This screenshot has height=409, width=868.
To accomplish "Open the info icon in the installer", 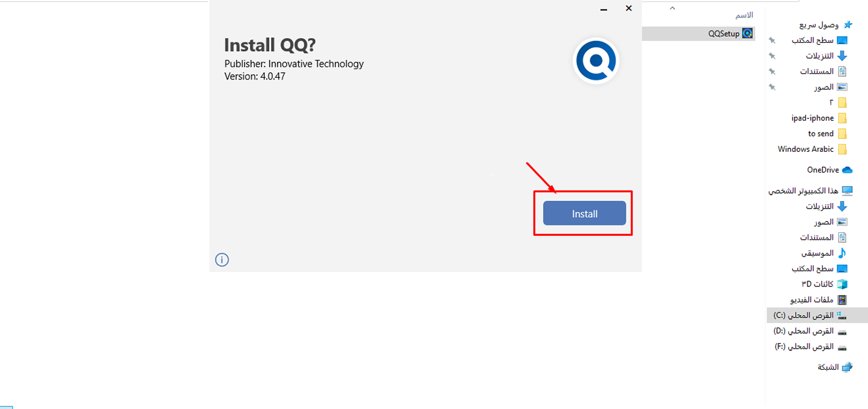I will pos(222,260).
